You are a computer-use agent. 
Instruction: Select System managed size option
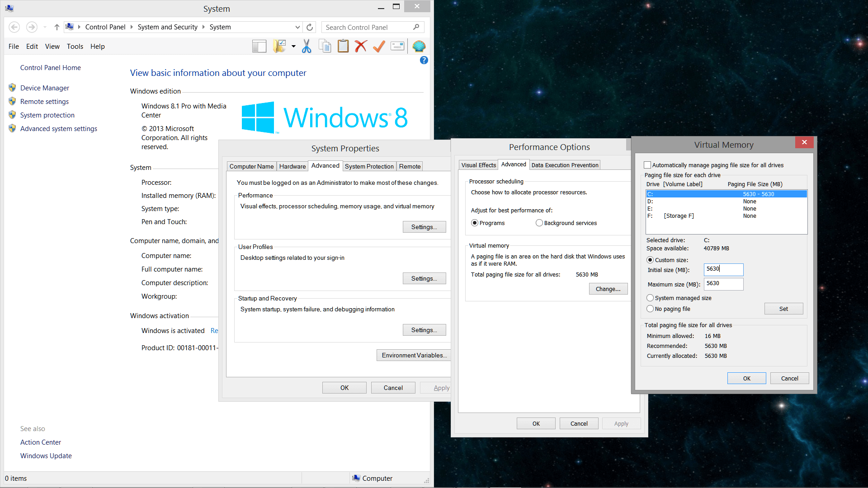[650, 298]
